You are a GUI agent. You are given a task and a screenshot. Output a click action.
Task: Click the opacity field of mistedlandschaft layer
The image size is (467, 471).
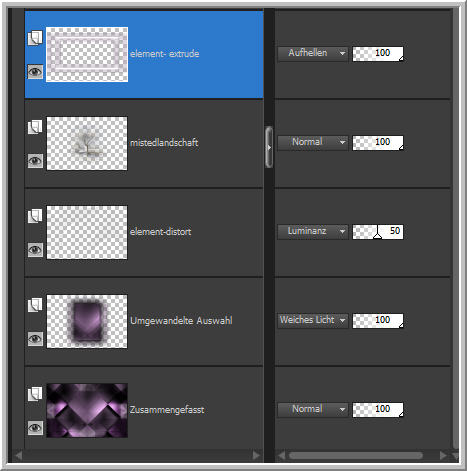(378, 143)
